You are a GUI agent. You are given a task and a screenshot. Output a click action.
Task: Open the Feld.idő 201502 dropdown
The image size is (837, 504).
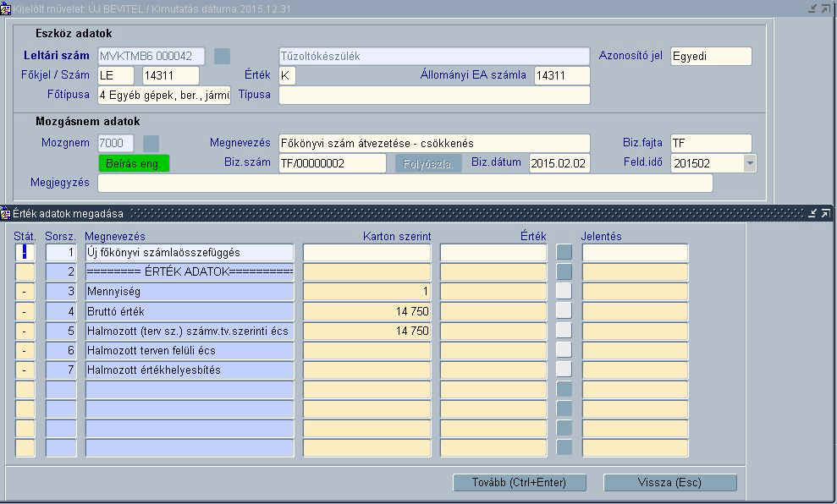(750, 163)
